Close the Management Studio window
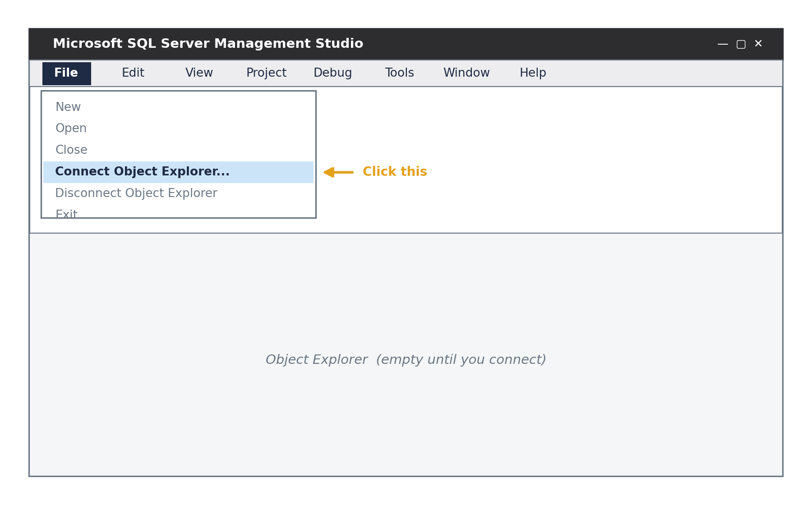This screenshot has width=812, height=505. (758, 44)
